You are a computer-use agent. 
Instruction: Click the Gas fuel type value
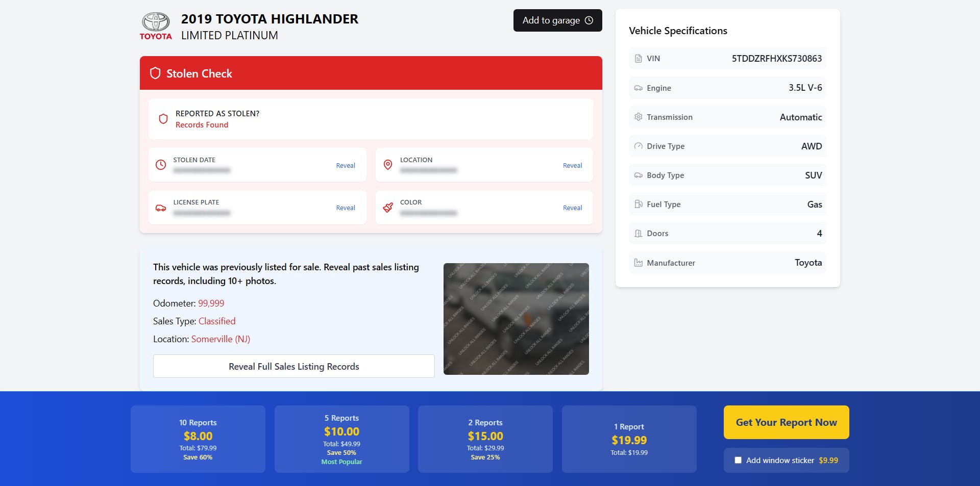pos(815,204)
